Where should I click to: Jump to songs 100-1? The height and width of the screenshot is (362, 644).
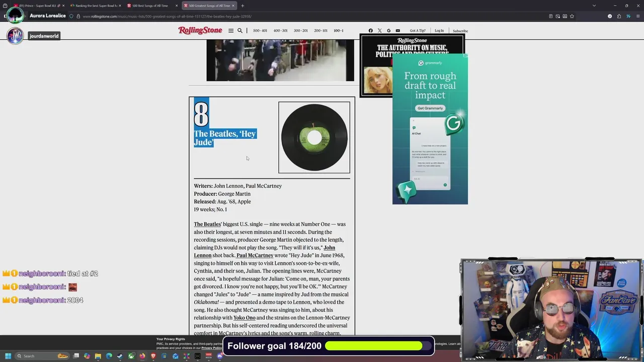[x=339, y=31]
